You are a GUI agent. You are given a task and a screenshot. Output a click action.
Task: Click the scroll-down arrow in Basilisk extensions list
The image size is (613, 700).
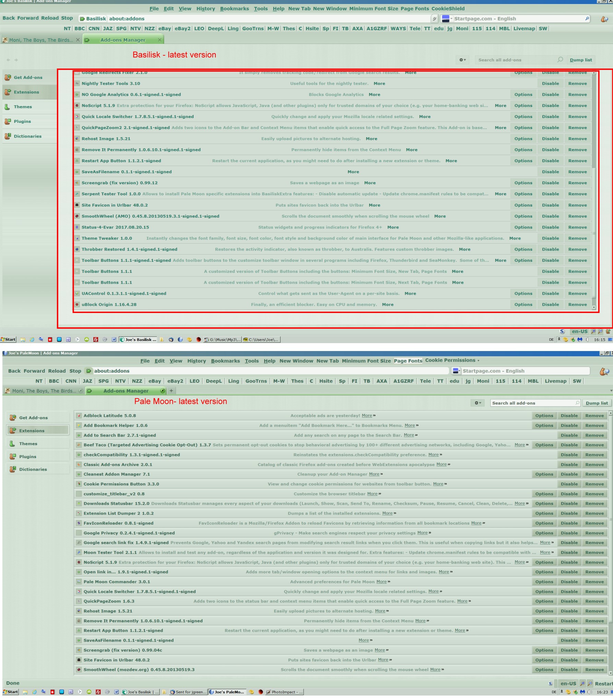pos(594,307)
